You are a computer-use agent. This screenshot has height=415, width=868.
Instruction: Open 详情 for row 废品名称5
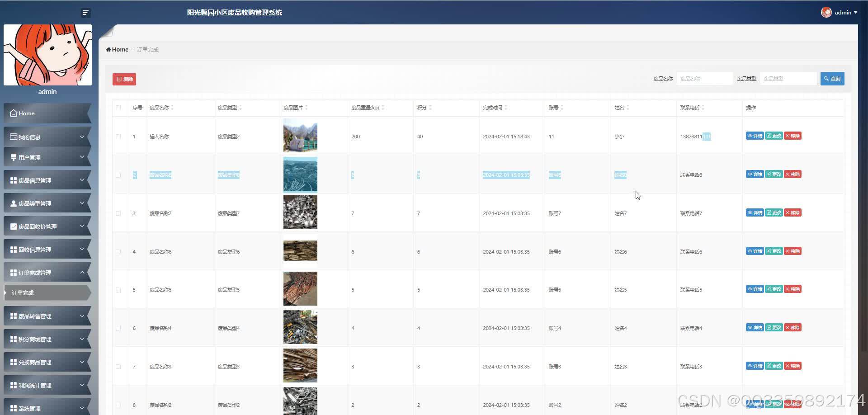(755, 289)
